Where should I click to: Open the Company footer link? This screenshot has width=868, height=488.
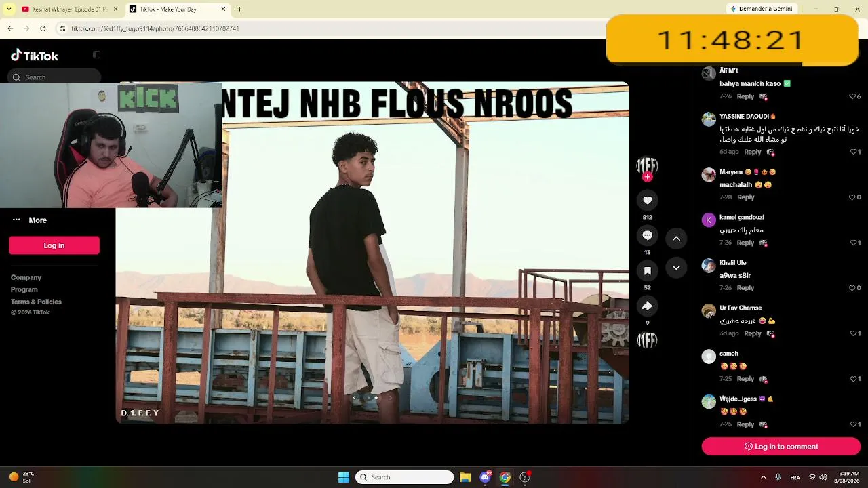[26, 277]
